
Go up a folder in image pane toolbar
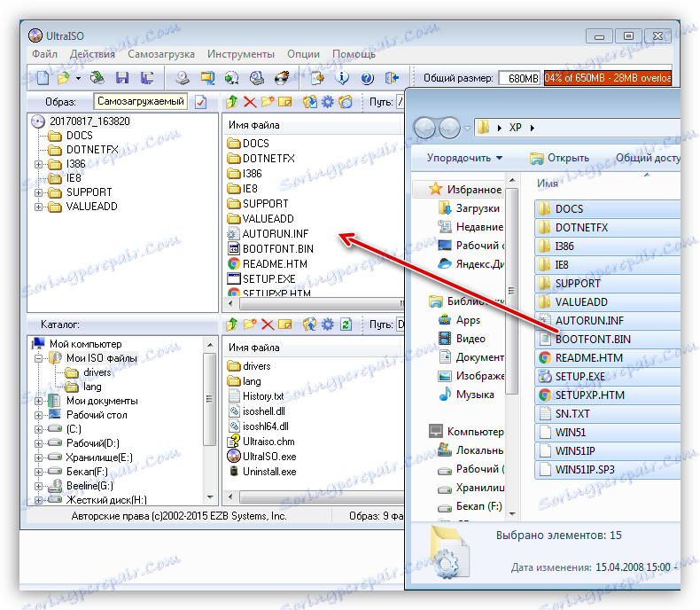(x=231, y=102)
